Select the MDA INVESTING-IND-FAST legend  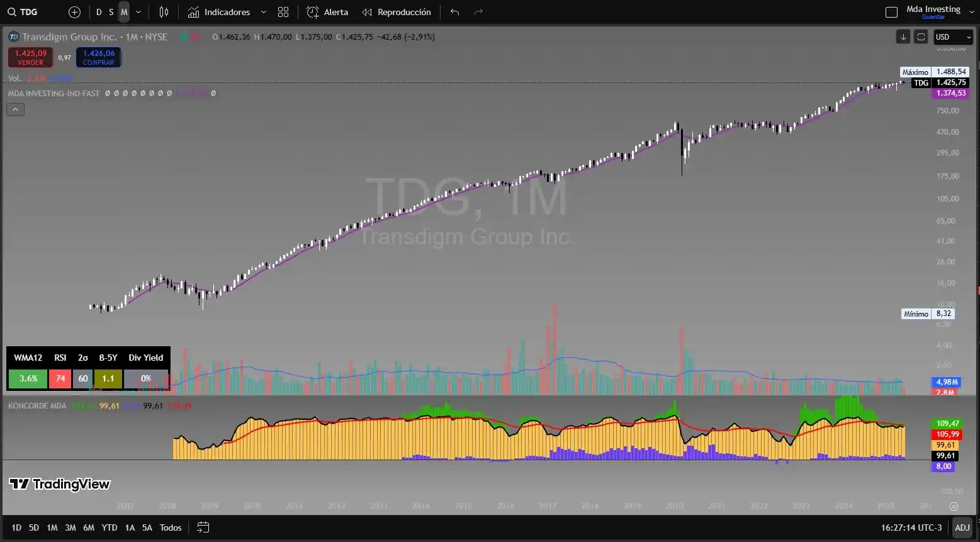pyautogui.click(x=54, y=93)
